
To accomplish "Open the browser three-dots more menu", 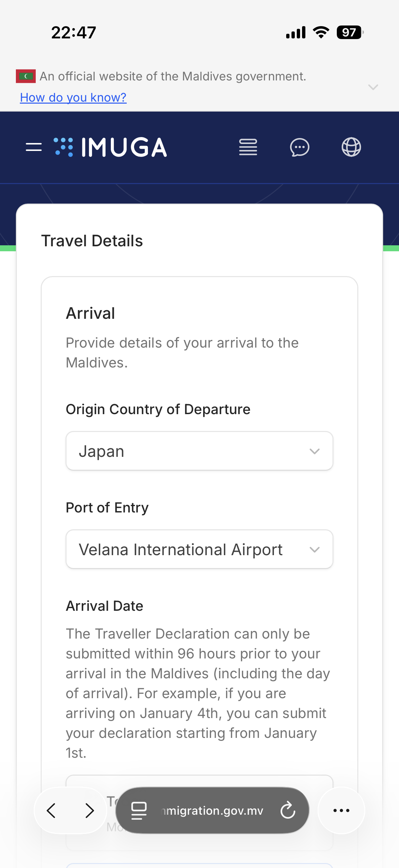I will coord(341,810).
